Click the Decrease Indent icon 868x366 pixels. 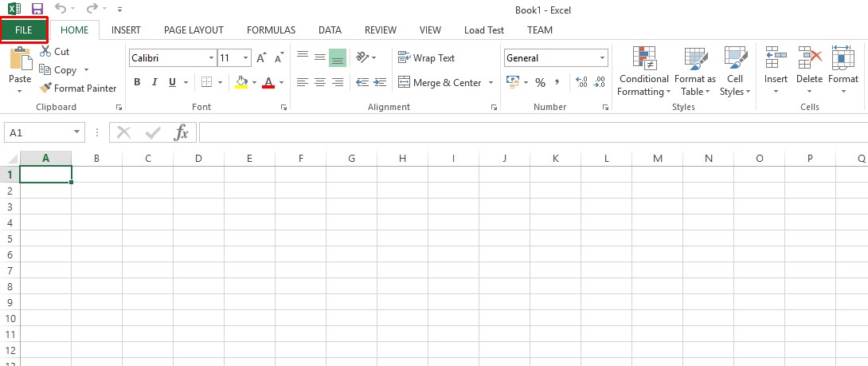point(362,83)
